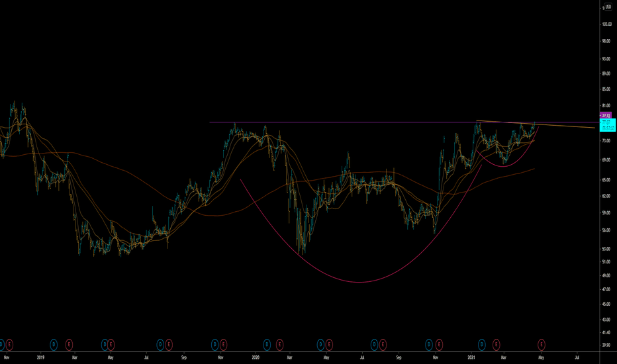Click the earnings marker between Jul and Sep 2019
This screenshot has width=617, height=364.
[x=169, y=345]
